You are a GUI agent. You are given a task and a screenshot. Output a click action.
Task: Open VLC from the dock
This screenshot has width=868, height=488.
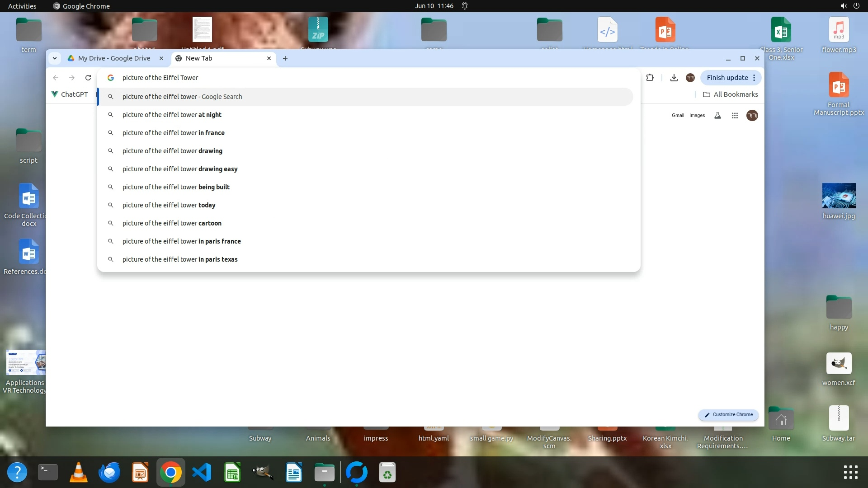[x=78, y=473]
